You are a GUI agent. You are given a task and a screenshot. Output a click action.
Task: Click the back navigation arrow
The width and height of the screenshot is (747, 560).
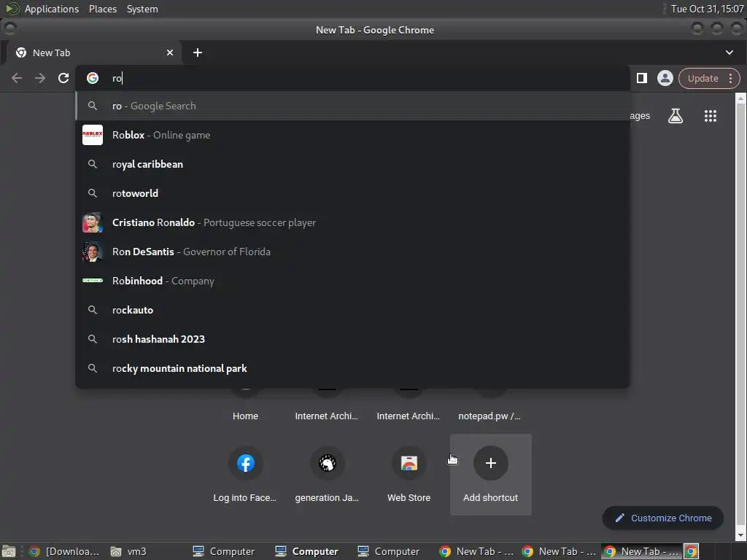pyautogui.click(x=17, y=78)
